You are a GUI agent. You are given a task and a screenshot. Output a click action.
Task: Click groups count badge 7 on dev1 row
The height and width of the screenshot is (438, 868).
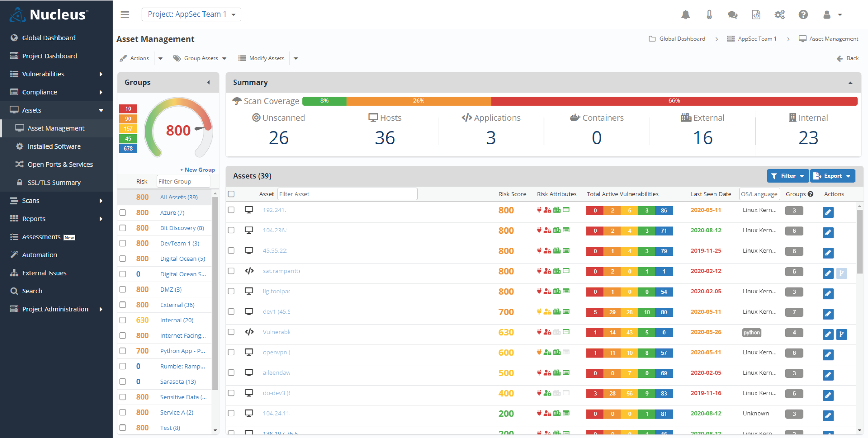[794, 312]
